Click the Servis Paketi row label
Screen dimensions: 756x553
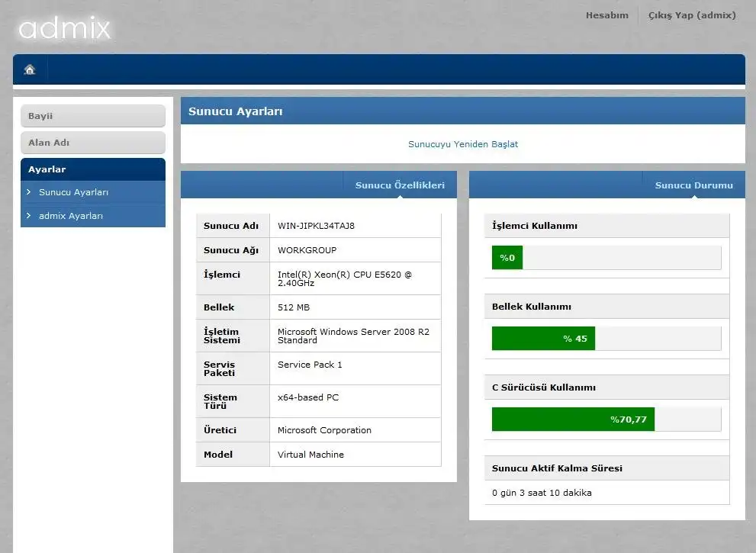[x=220, y=369]
